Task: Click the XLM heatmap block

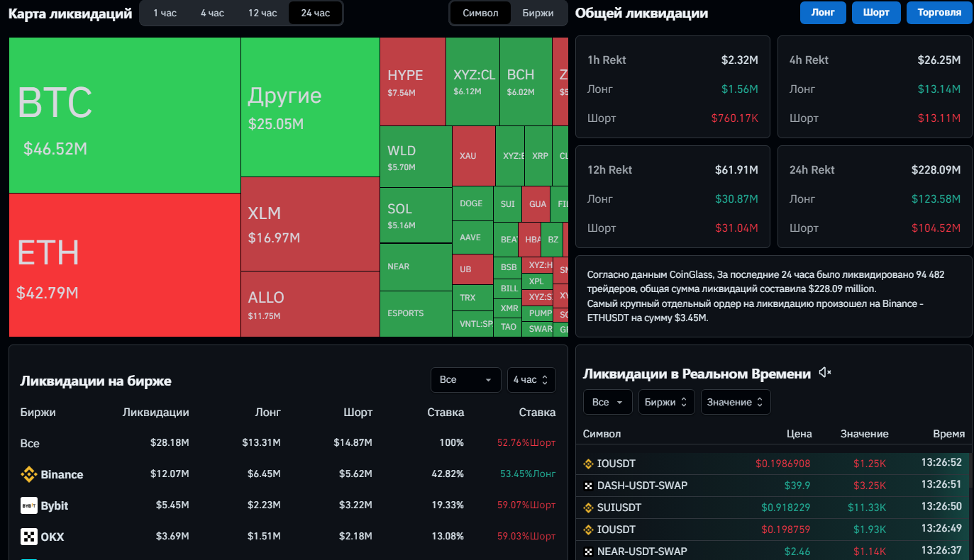Action: point(310,224)
